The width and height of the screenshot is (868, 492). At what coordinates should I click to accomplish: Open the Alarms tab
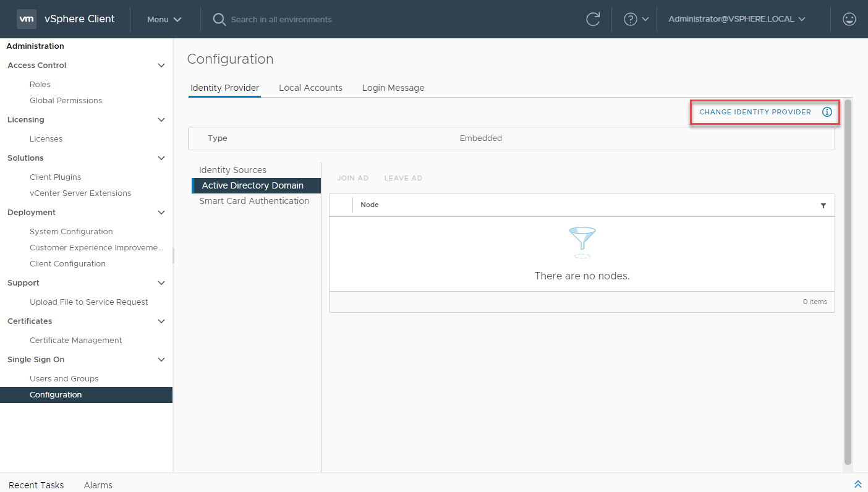pos(98,485)
